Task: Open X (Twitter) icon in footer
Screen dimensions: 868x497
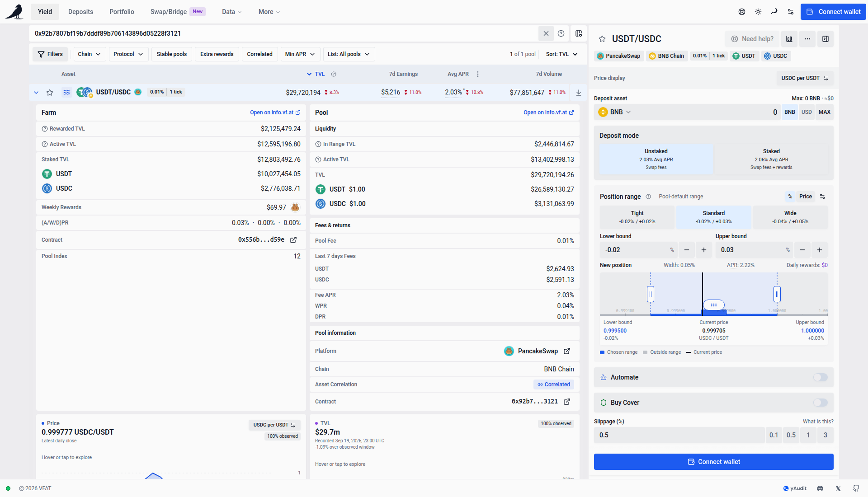Action: [838, 488]
